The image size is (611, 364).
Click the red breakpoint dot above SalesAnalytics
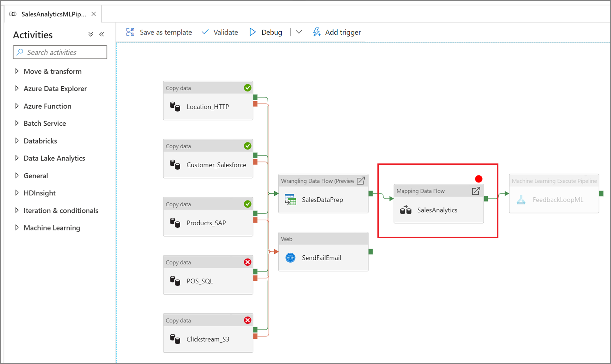click(478, 178)
